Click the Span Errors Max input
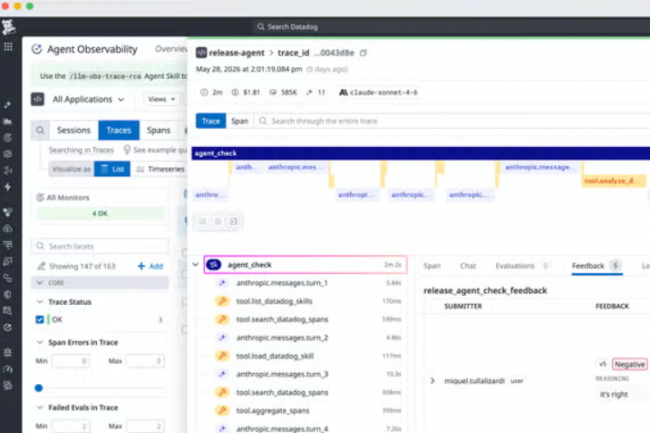Viewport: 650px width, 433px height. click(145, 361)
